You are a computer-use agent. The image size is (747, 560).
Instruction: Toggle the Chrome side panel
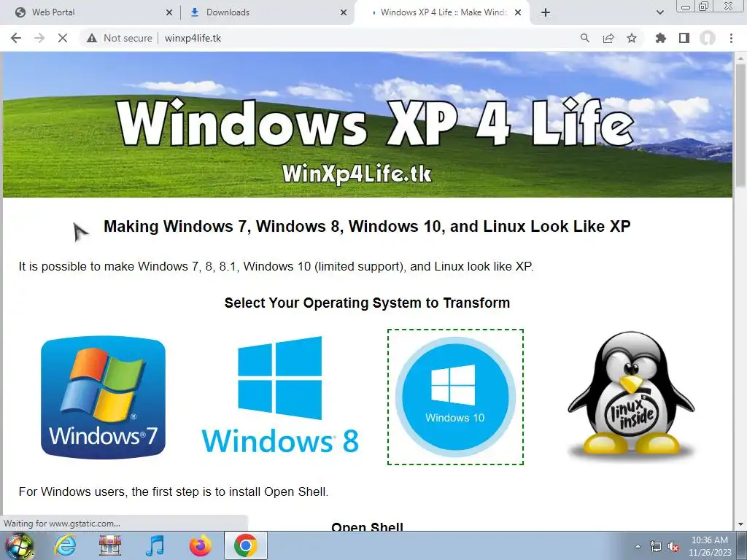684,38
